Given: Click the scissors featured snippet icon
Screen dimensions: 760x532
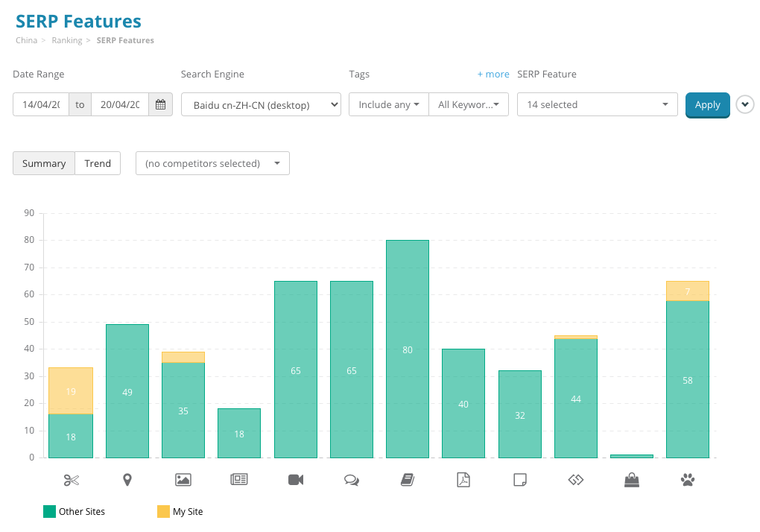Looking at the screenshot, I should [x=71, y=479].
